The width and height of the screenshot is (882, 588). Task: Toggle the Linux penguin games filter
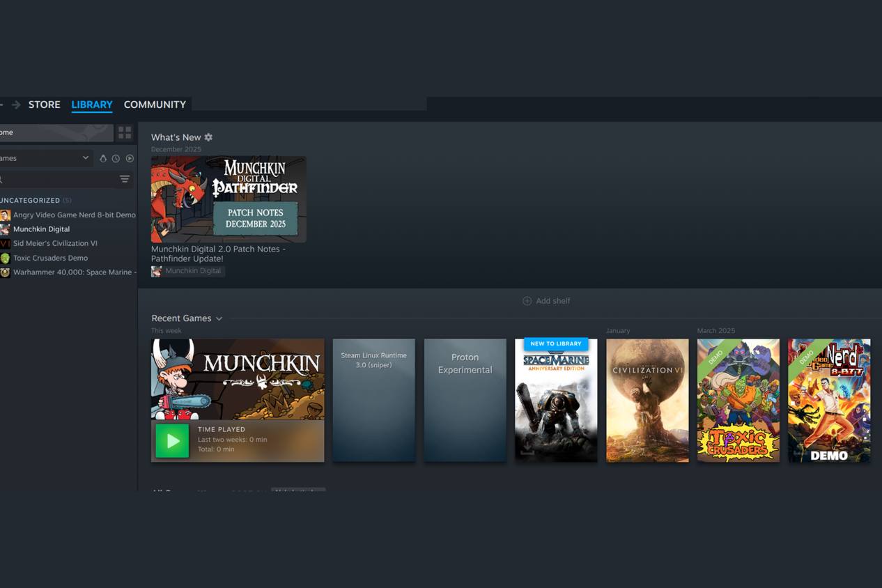103,159
